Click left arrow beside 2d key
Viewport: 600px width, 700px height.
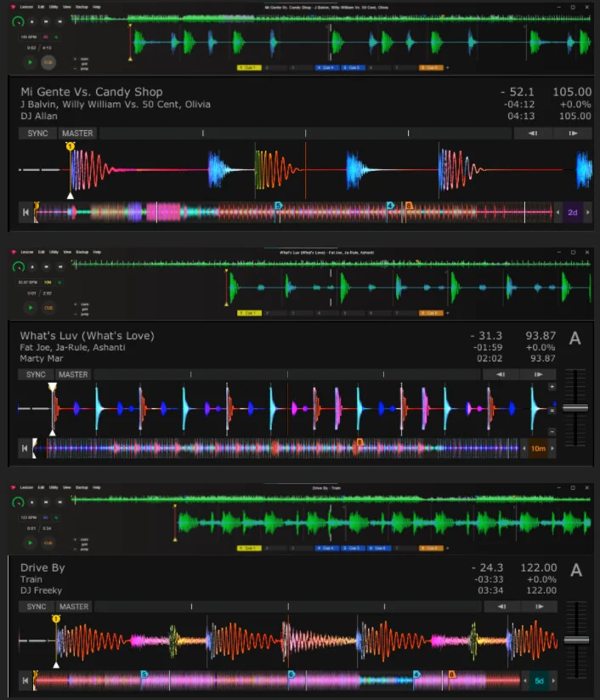coord(558,213)
